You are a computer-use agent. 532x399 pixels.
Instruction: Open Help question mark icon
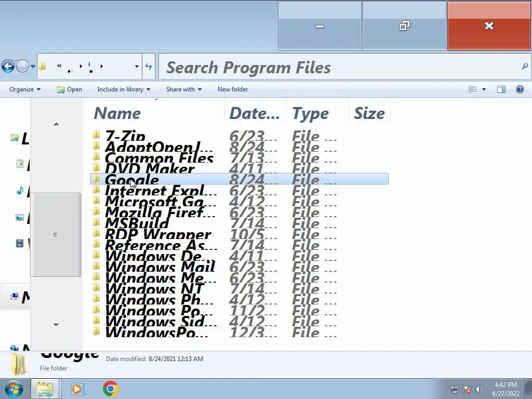pos(520,89)
